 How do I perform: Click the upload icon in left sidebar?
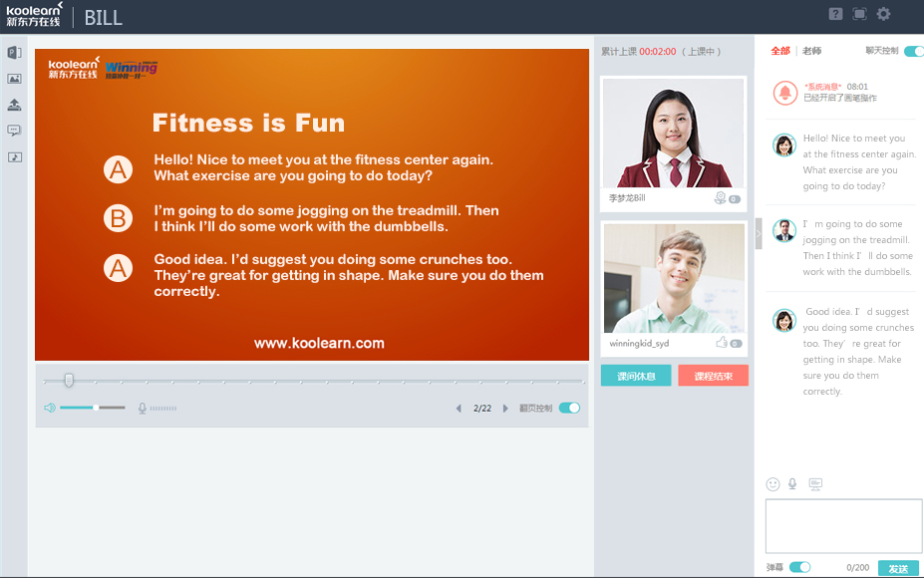(x=14, y=105)
